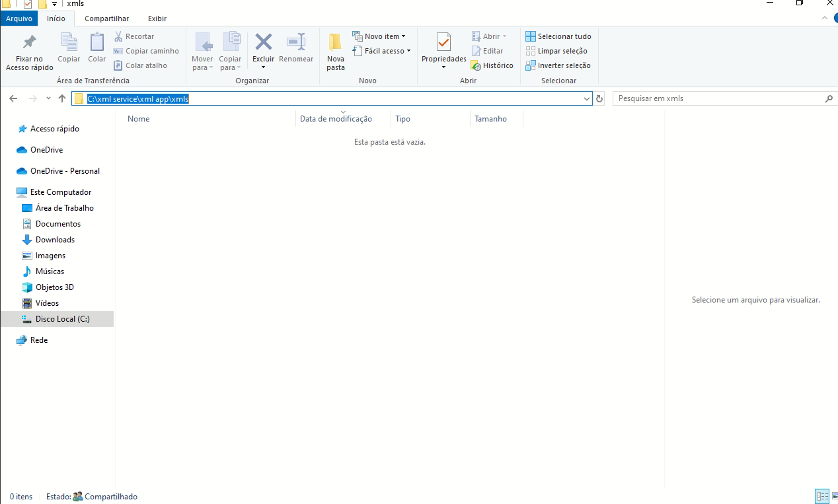This screenshot has height=504, width=838.
Task: Open the Arquivo menu tab
Action: pos(19,18)
